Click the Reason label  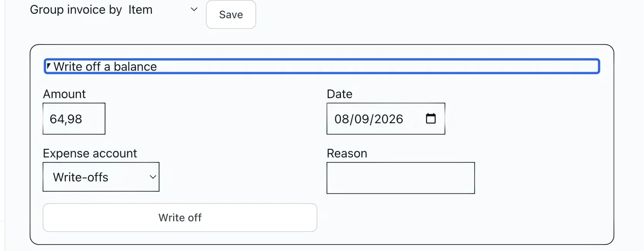[x=347, y=153]
